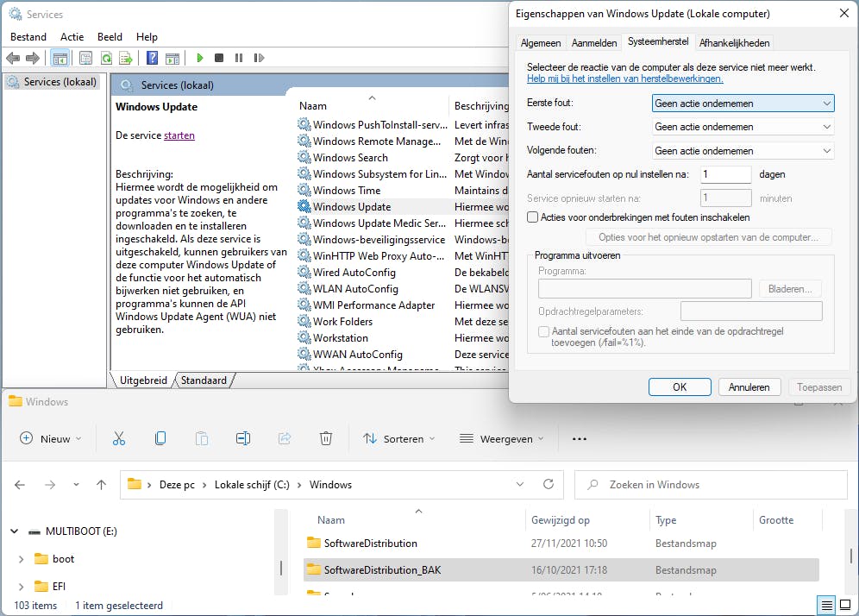Switch to the Standaard tab in Services

coord(204,380)
